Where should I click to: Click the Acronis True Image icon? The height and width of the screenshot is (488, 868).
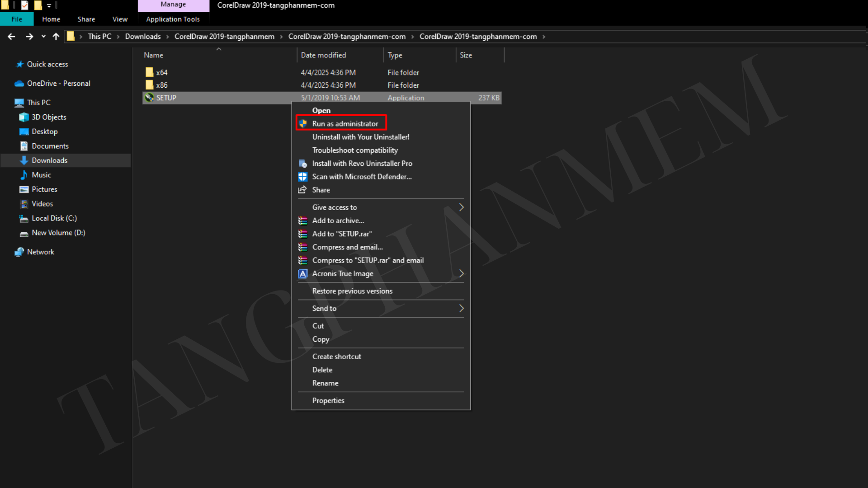coord(303,274)
